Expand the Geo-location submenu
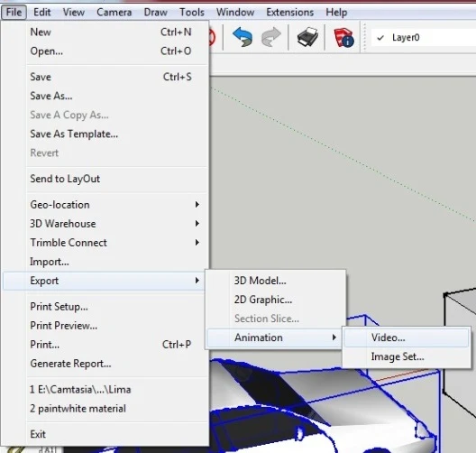 pyautogui.click(x=115, y=205)
